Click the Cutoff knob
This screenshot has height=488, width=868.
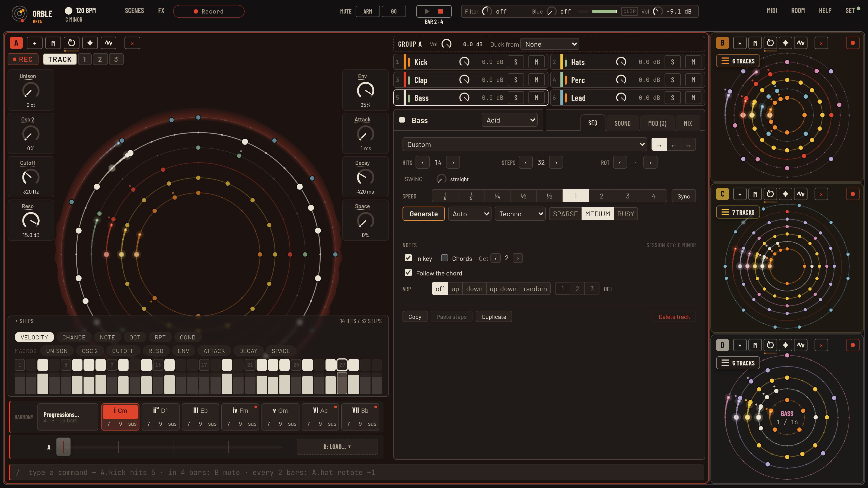click(x=31, y=177)
